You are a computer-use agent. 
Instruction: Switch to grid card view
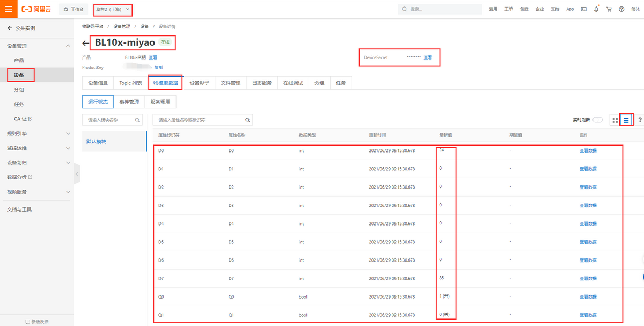point(614,120)
